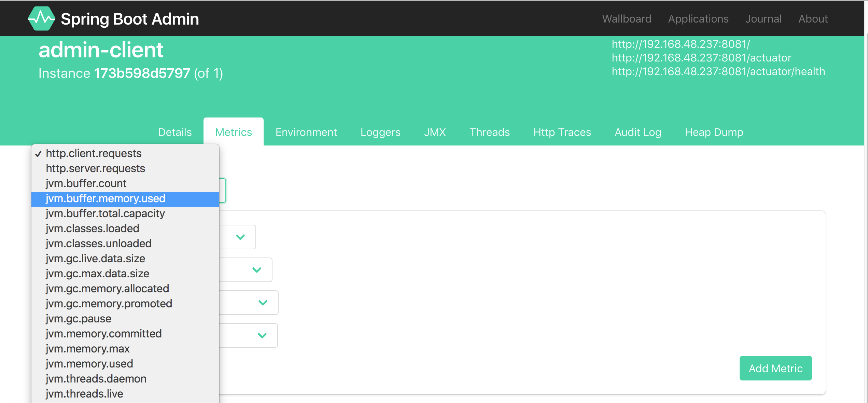Open the Details tab

coord(175,132)
